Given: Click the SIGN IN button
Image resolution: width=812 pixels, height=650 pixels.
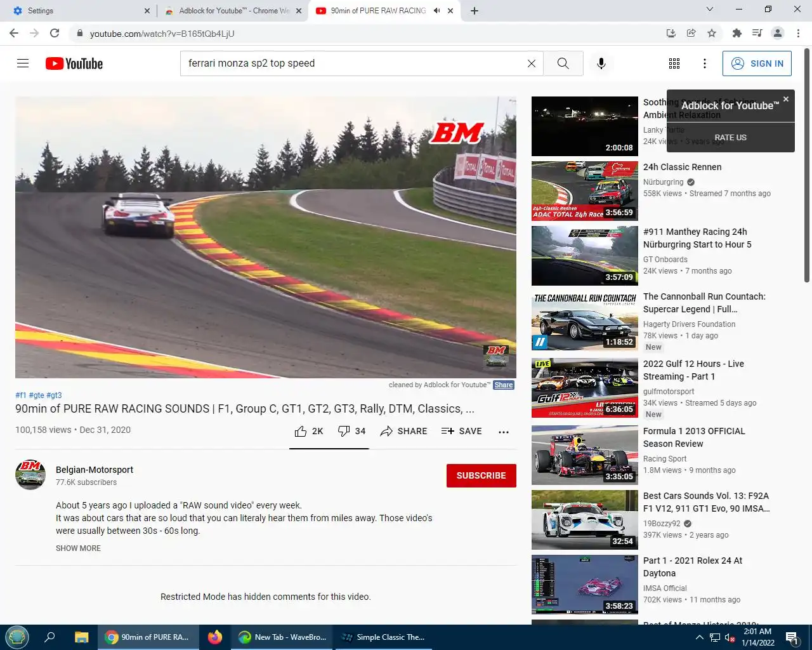Looking at the screenshot, I should tap(757, 63).
